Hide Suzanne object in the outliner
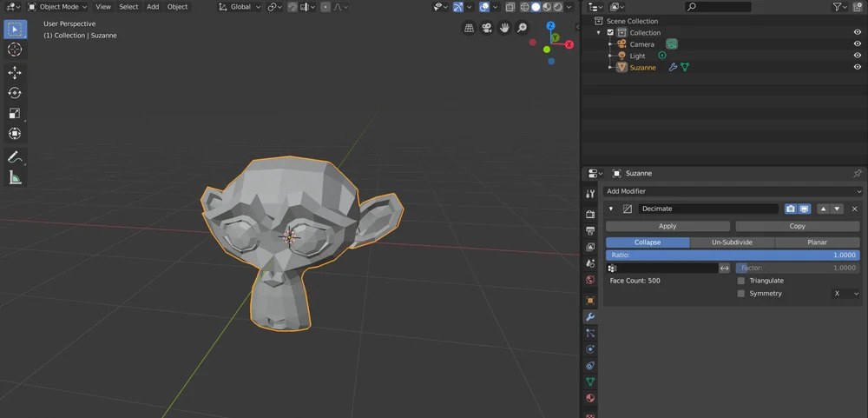This screenshot has width=868, height=418. click(x=857, y=67)
